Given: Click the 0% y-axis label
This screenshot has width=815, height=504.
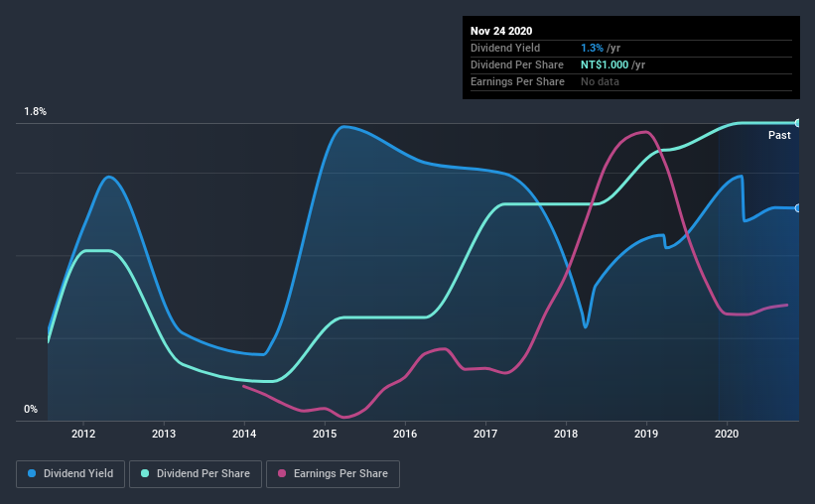Looking at the screenshot, I should click(x=31, y=410).
